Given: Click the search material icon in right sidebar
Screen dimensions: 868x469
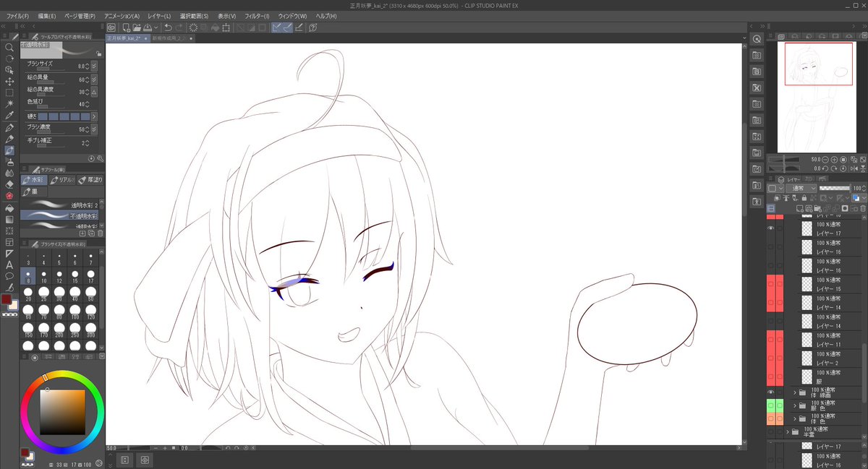Looking at the screenshot, I should coord(756,39).
